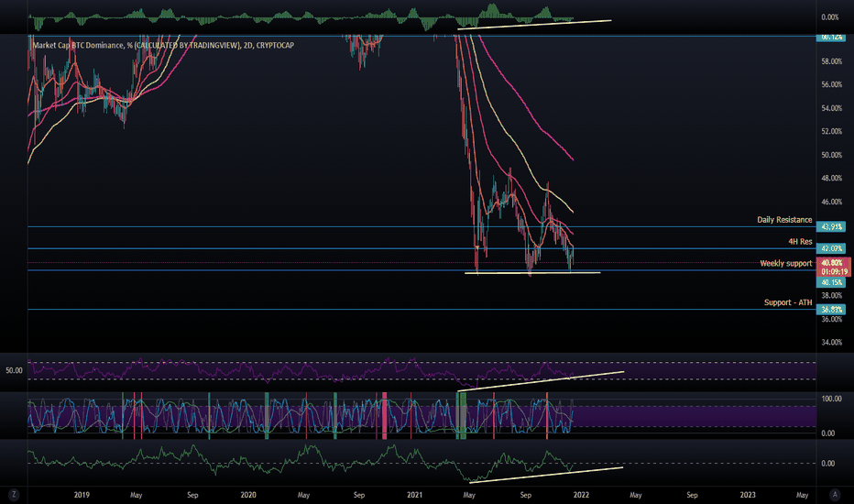Click the 2020 label on time axis
Image resolution: width=854 pixels, height=504 pixels.
tap(248, 495)
